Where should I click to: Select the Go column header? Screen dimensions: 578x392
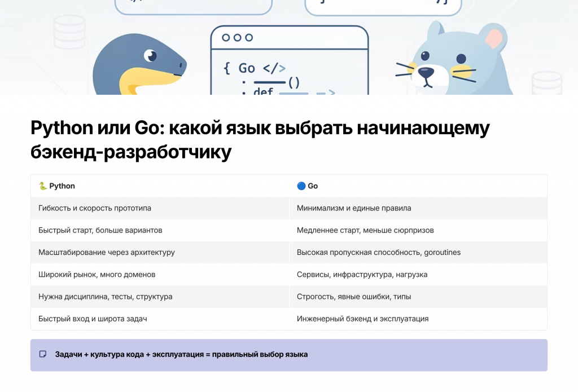click(x=313, y=186)
